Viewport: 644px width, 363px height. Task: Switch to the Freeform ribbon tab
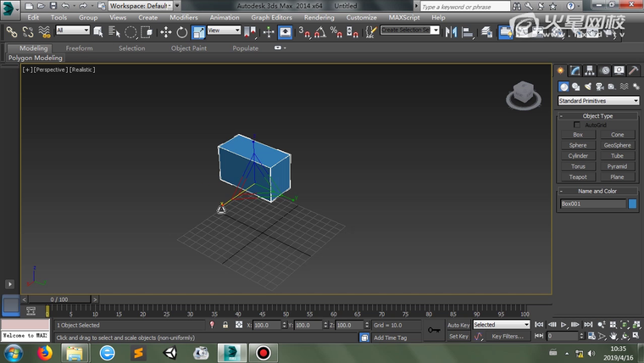point(79,48)
